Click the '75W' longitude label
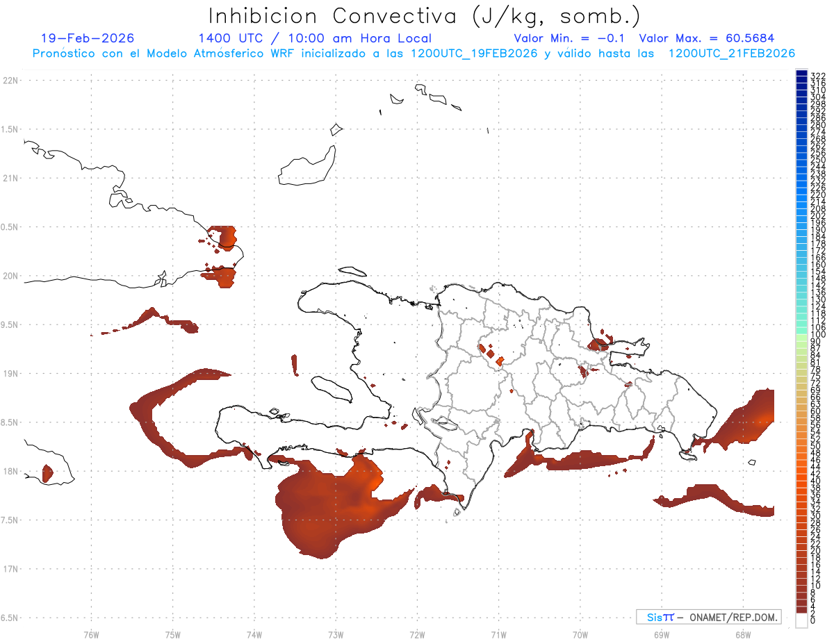The image size is (834, 644). click(x=172, y=634)
